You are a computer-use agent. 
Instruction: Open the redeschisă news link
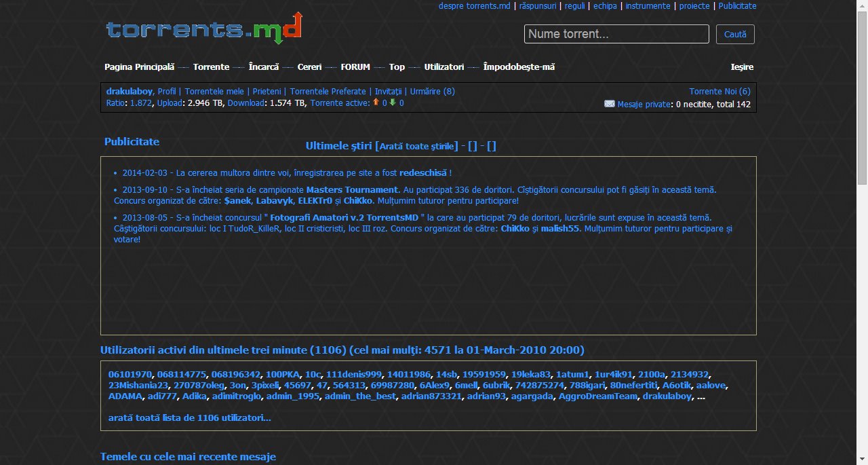pyautogui.click(x=423, y=173)
